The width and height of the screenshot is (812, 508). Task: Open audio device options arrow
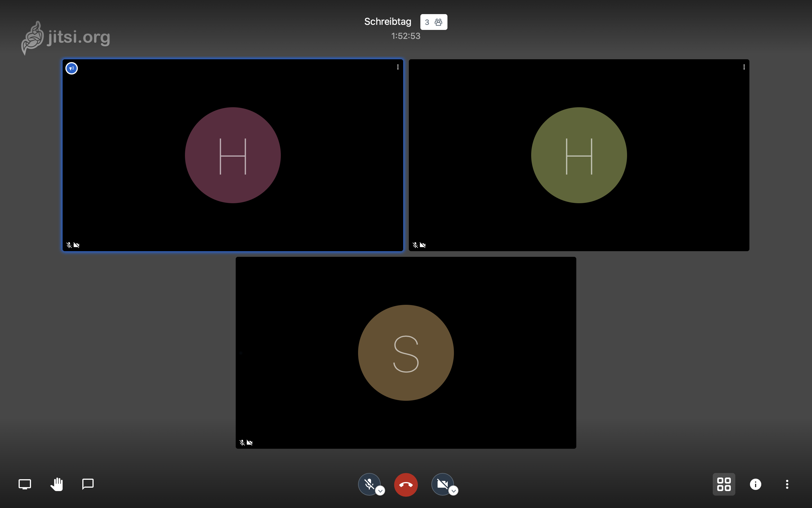[380, 491]
